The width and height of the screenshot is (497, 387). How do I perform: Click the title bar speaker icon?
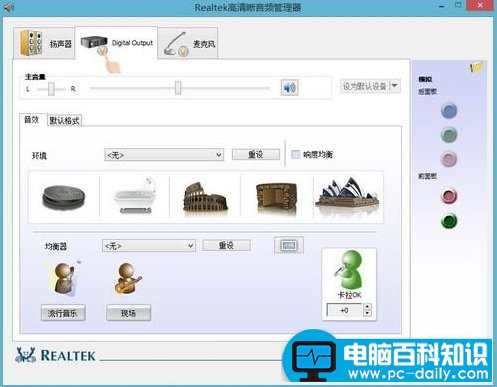pyautogui.click(x=9, y=7)
